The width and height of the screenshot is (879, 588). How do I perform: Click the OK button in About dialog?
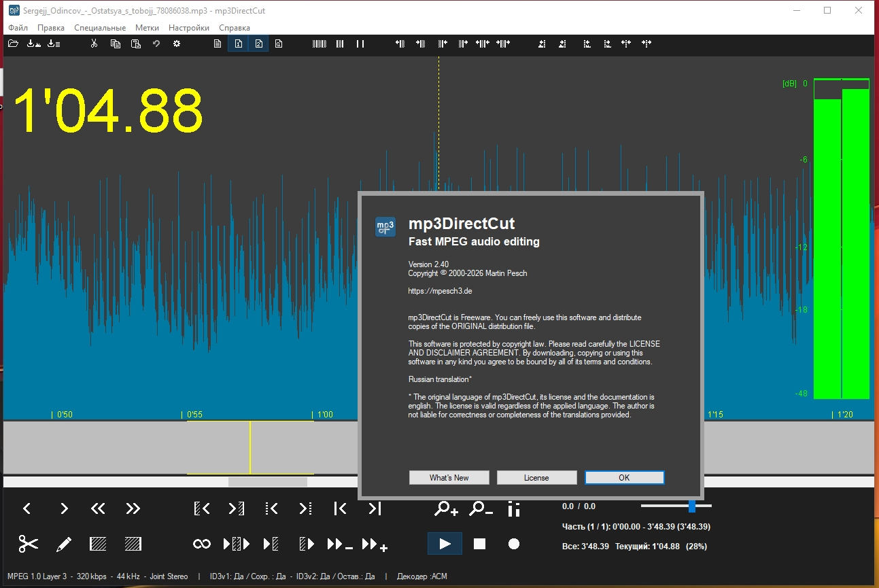pos(624,478)
